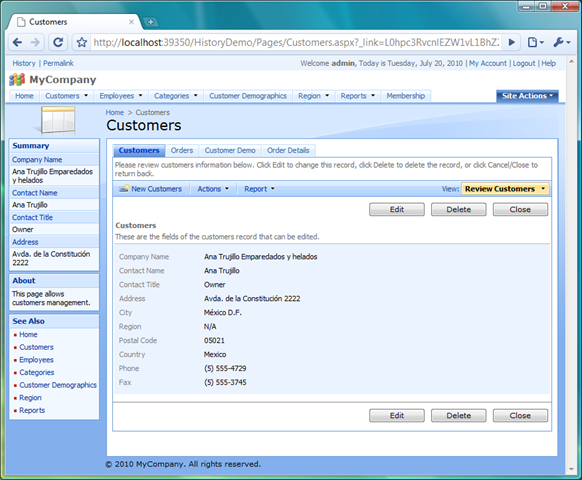Click the address bar URL field
582x480 pixels.
[x=296, y=42]
